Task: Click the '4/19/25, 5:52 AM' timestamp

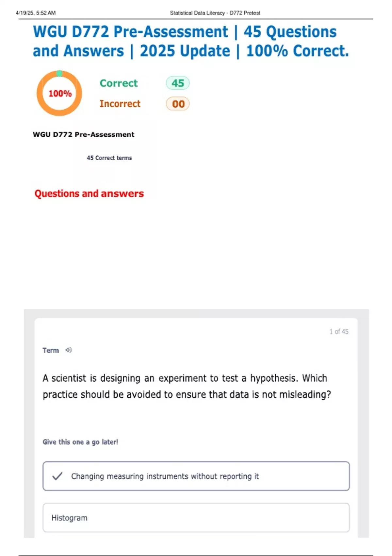Action: [x=36, y=13]
